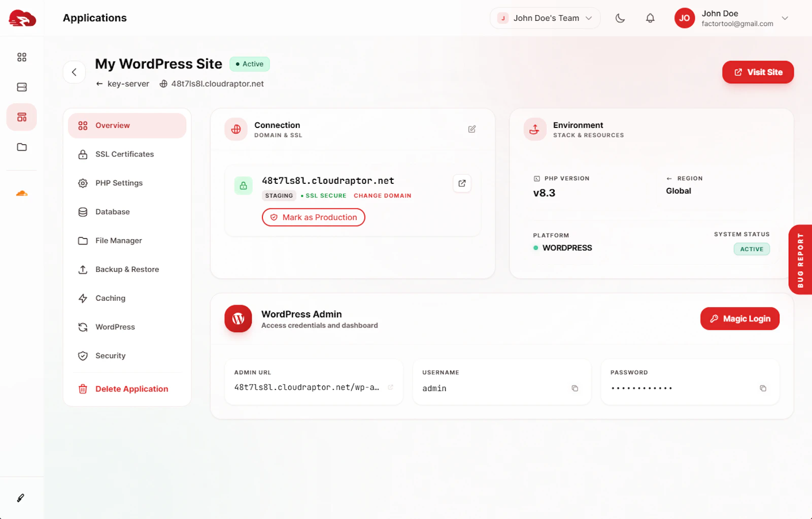Open the dashboard grid icon in the left rail

[22, 57]
